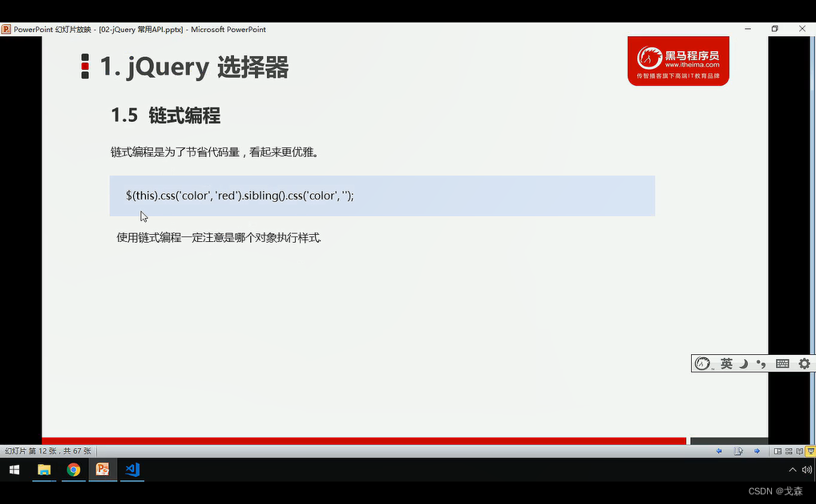Click the itheima red logo on slide
The width and height of the screenshot is (816, 504).
pos(678,61)
